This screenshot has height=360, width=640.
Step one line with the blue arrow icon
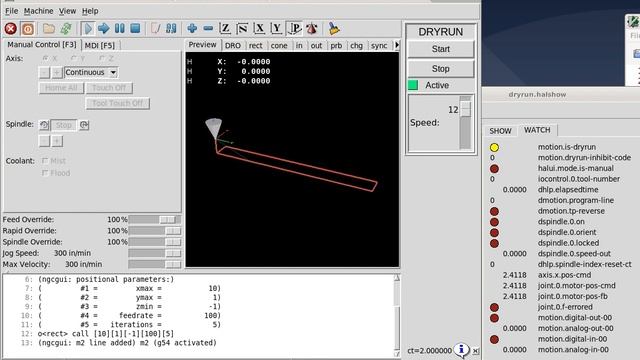coord(104,29)
